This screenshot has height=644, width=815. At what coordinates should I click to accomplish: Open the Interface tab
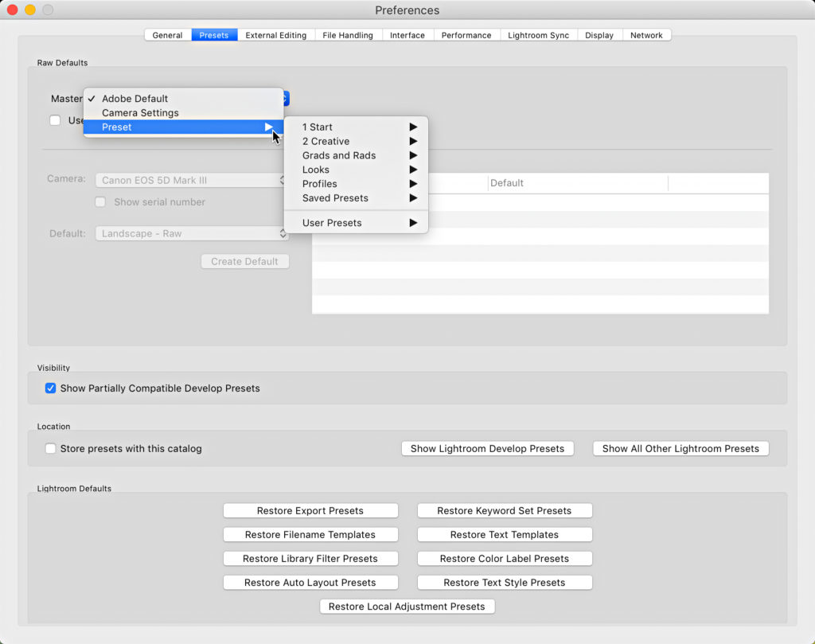click(x=407, y=35)
